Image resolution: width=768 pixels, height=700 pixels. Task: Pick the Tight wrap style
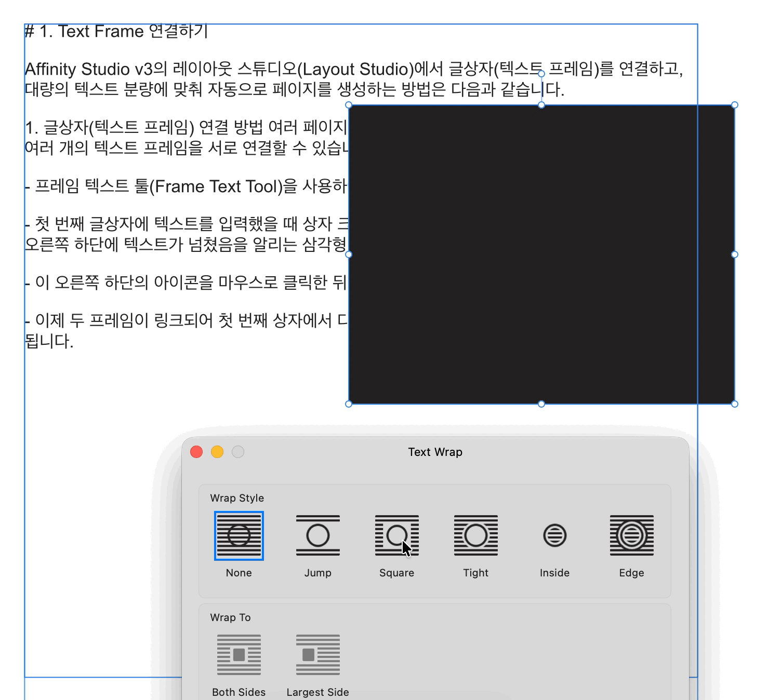coord(476,535)
